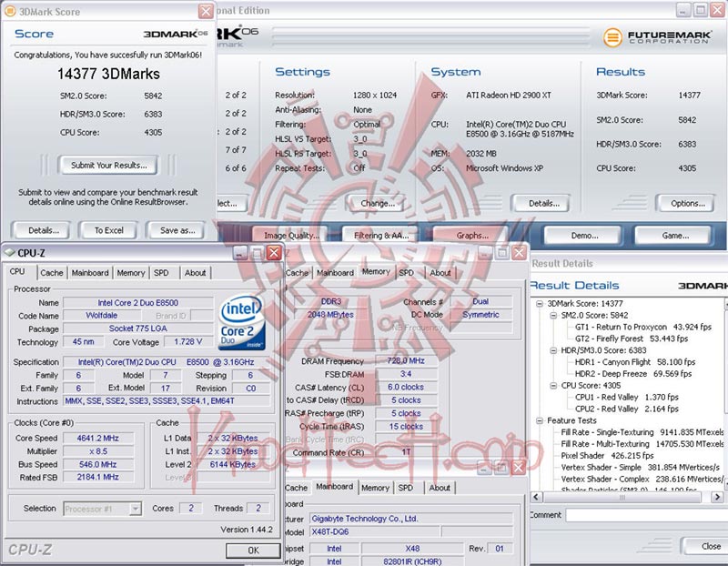Open Details in 3DMark Score window
The height and width of the screenshot is (566, 728).
click(x=43, y=230)
